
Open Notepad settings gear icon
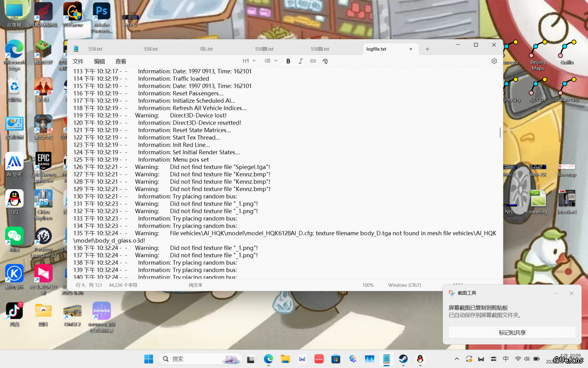point(494,61)
